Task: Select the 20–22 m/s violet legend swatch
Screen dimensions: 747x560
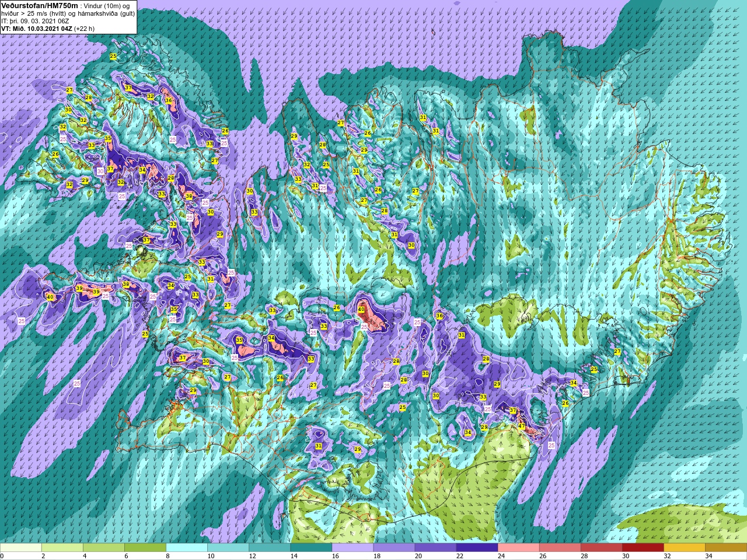Action: (435, 548)
